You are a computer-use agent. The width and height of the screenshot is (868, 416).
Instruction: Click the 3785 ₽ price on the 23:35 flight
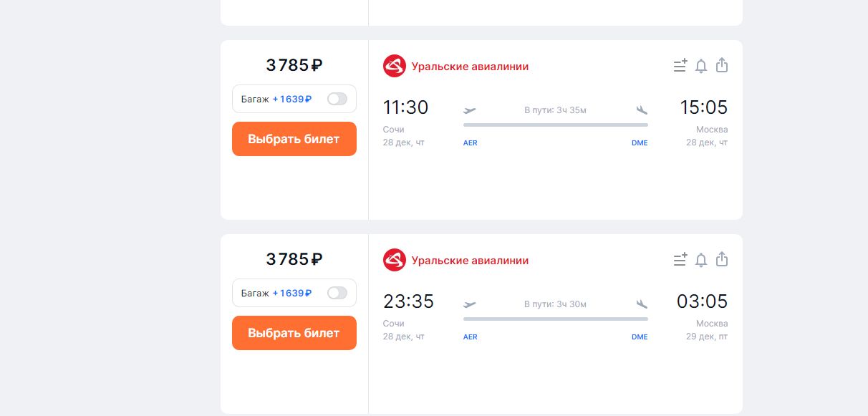pyautogui.click(x=294, y=259)
